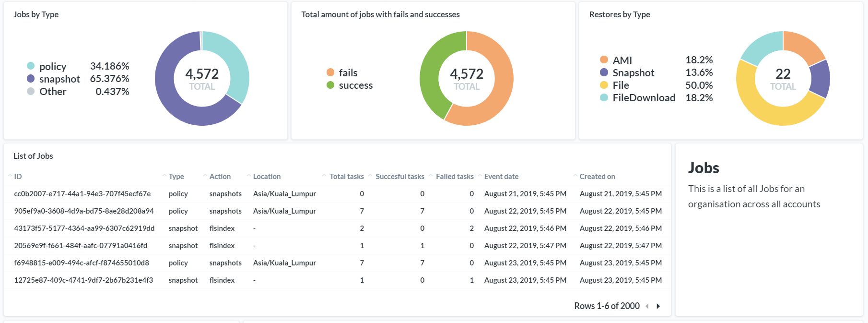
Task: Click the File legend dot
Action: (604, 85)
